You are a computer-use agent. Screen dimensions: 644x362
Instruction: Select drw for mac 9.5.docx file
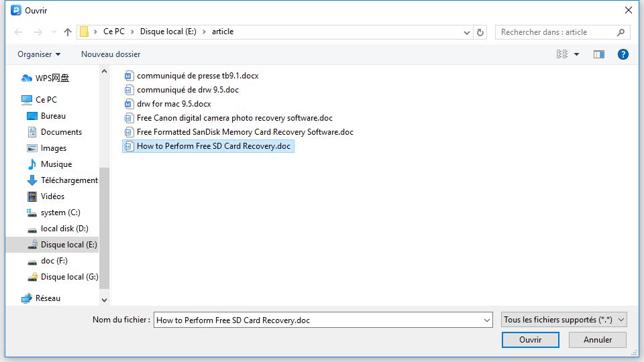coord(174,104)
